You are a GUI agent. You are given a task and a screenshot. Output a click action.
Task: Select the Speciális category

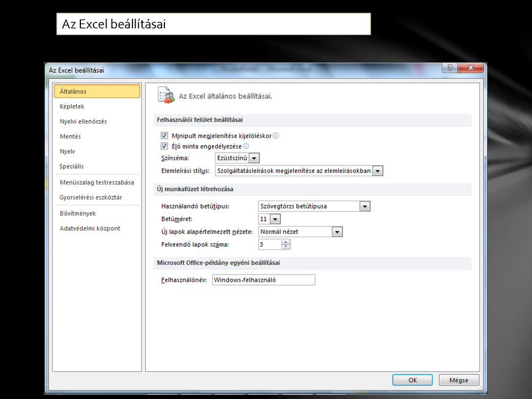coord(97,166)
